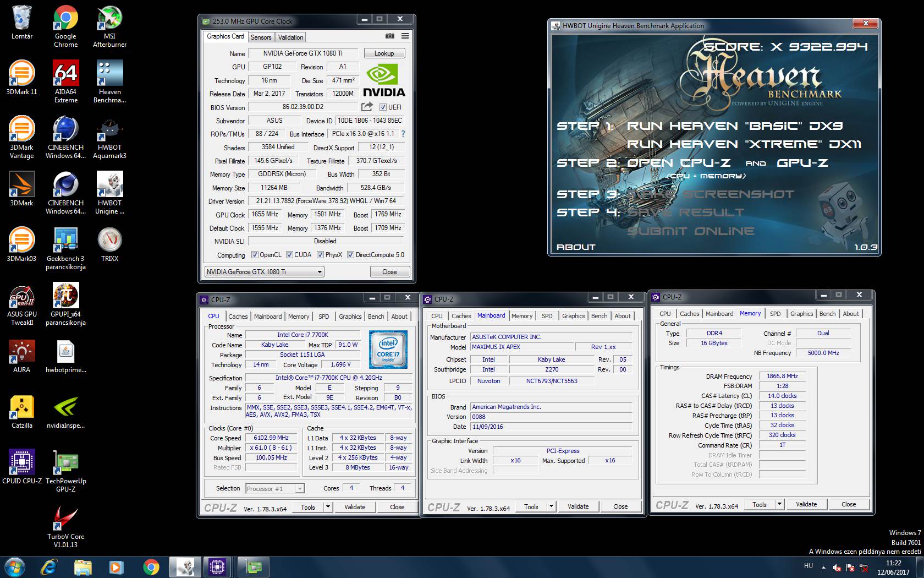Open hwbotprime desktop file icon
Viewport: 924px width, 578px height.
pos(65,356)
